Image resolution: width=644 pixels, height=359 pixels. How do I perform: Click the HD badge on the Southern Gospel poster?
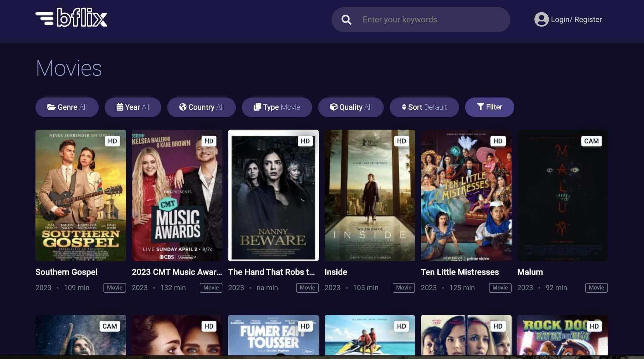[x=112, y=141]
